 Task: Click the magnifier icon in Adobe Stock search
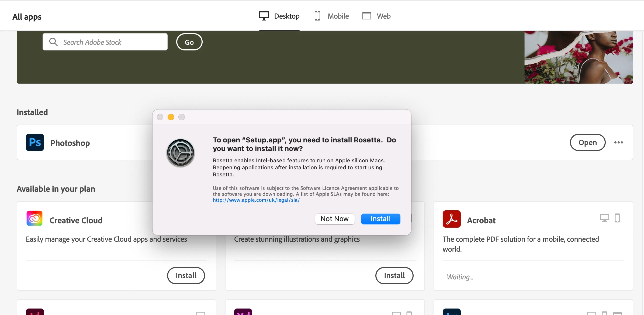point(53,42)
